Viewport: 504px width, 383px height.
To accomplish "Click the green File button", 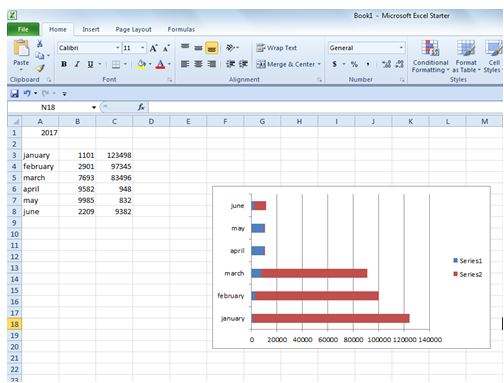I will click(x=23, y=29).
